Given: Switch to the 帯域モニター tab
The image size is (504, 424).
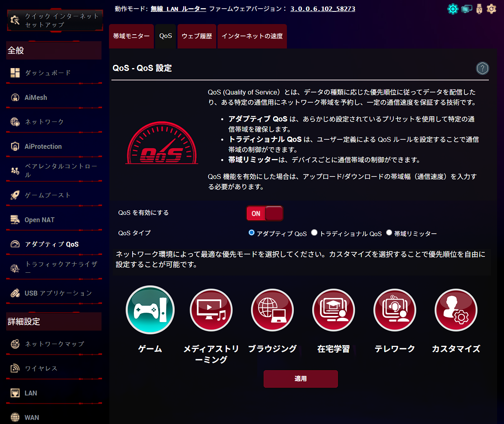Looking at the screenshot, I should (131, 36).
